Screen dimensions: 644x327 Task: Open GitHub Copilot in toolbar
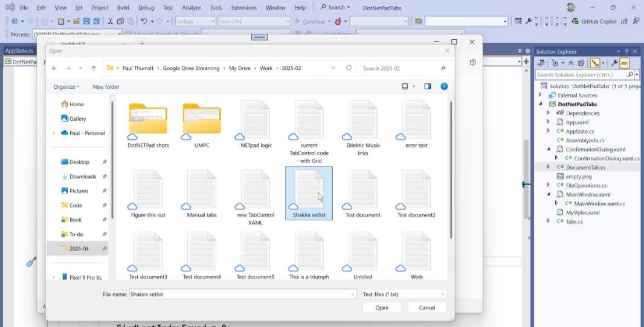[x=594, y=21]
